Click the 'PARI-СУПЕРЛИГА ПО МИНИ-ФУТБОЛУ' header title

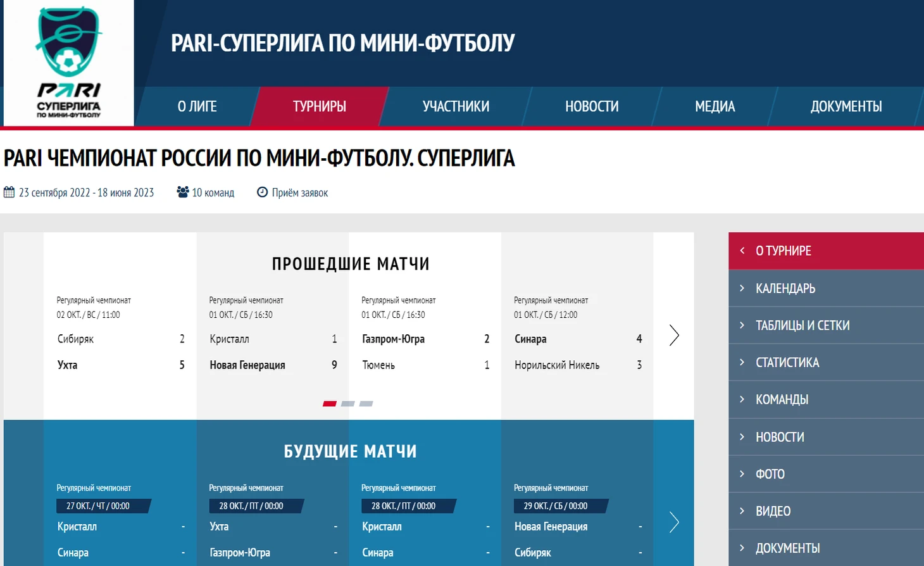[342, 43]
